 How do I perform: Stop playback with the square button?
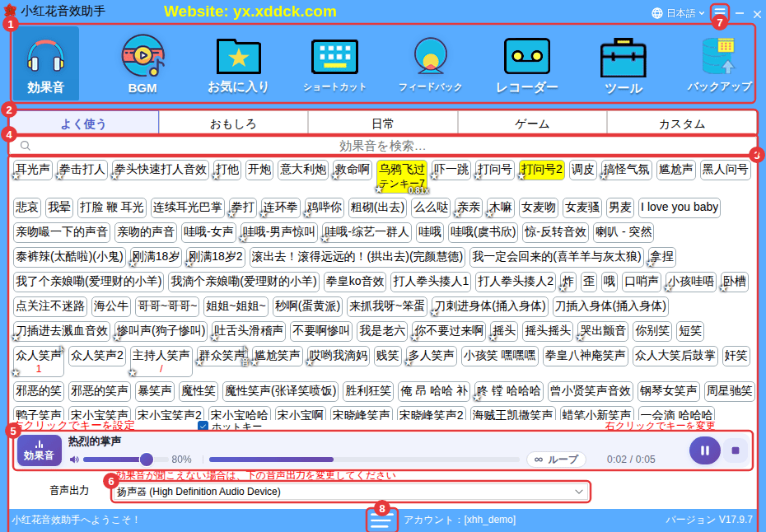coord(736,450)
